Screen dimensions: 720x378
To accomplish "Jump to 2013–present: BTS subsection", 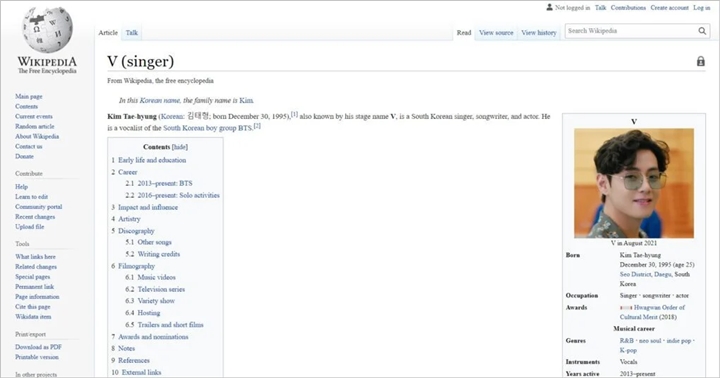I will (165, 184).
